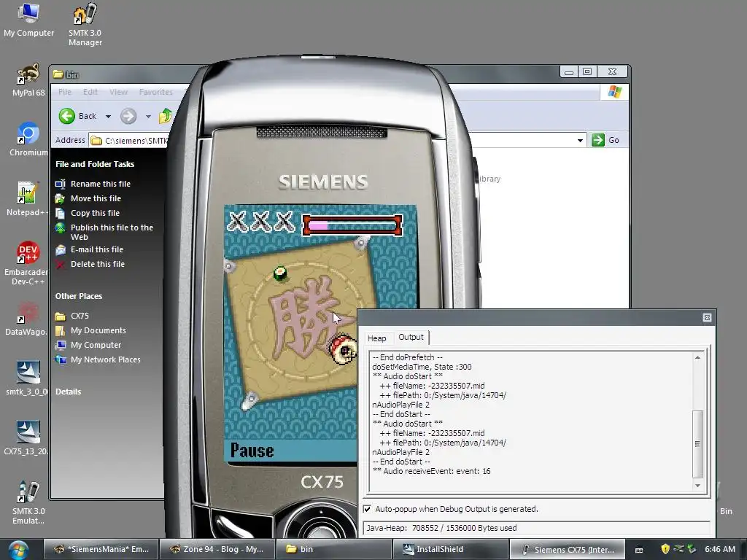747x560 pixels.
Task: Open Forward history dropdown arrow
Action: pos(148,116)
